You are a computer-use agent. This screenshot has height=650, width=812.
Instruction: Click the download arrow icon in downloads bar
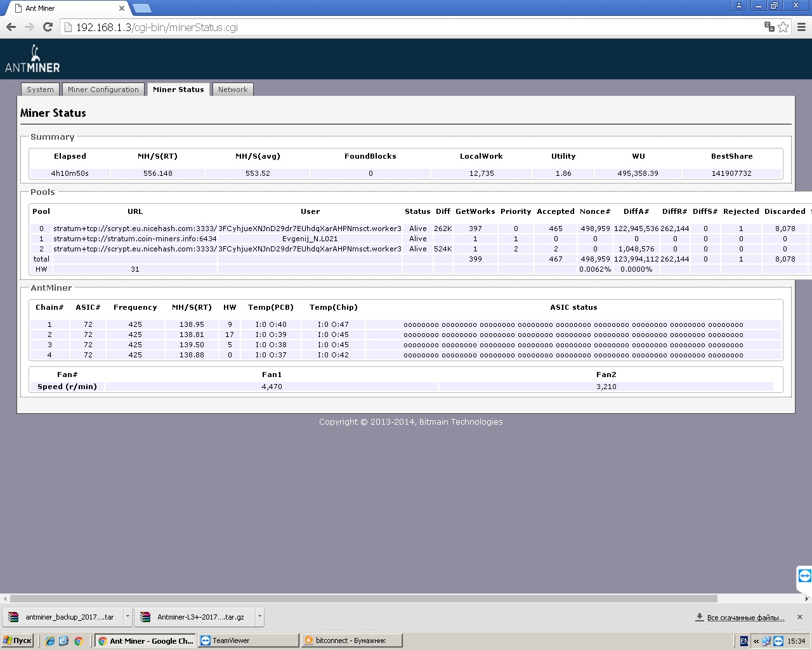(700, 617)
